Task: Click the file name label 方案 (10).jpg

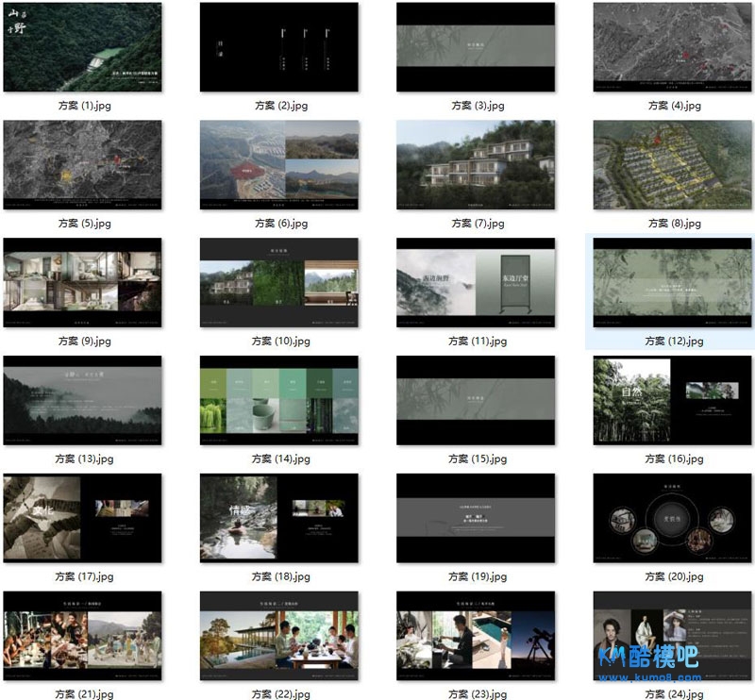Action: tap(281, 342)
